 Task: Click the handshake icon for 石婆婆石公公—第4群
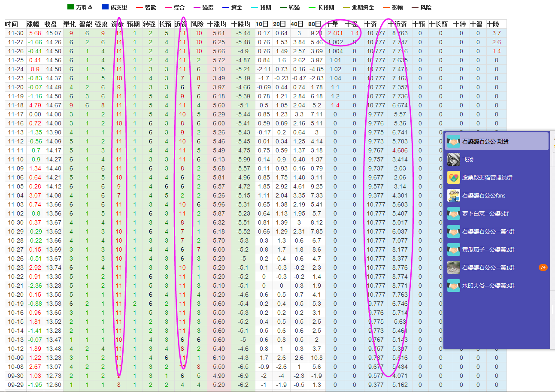coord(454,231)
